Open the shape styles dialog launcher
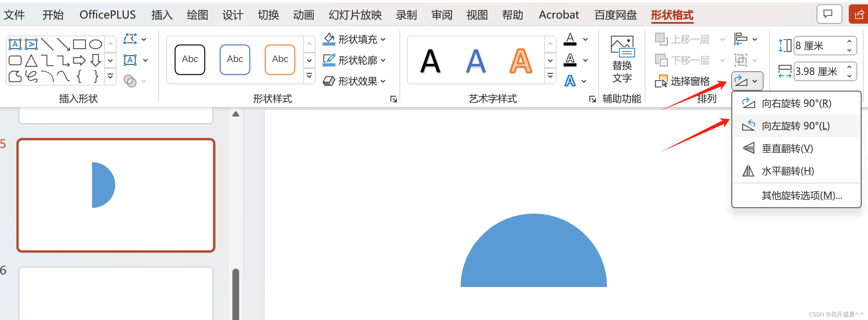Screen dimensions: 868x320 coord(393,99)
